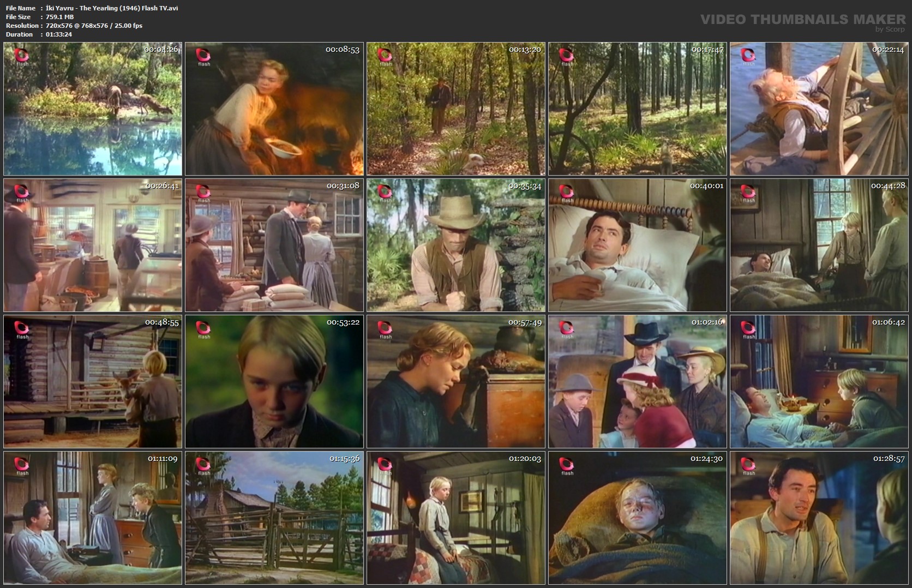Viewport: 912px width, 588px height.
Task: Click the Flash logo on the 00:40:01 frame
Action: [x=567, y=193]
